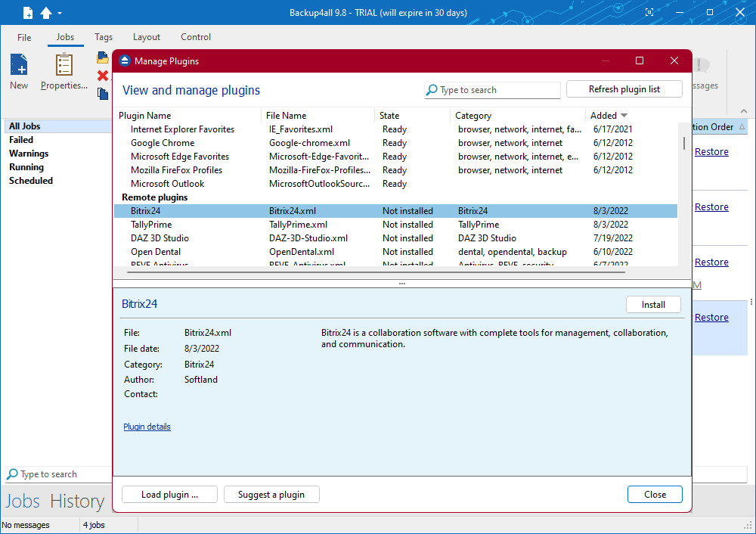Click the splitter handle dots below list

click(402, 284)
